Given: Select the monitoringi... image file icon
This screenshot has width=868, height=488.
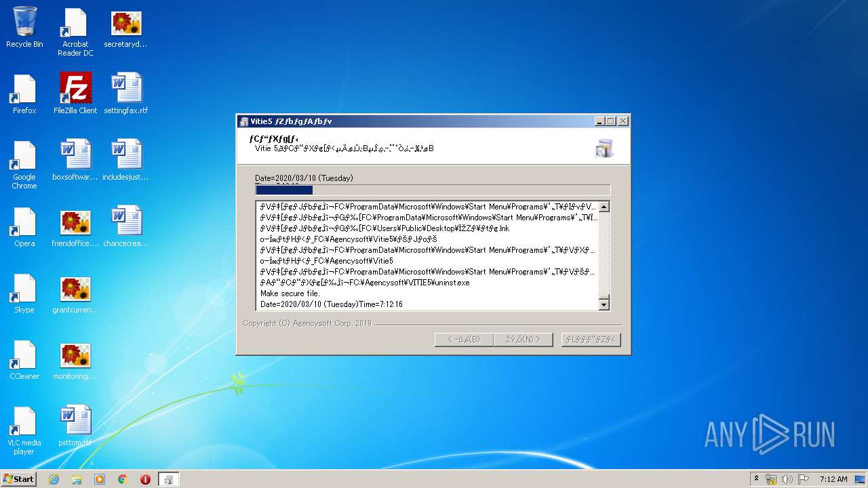Looking at the screenshot, I should (x=75, y=360).
